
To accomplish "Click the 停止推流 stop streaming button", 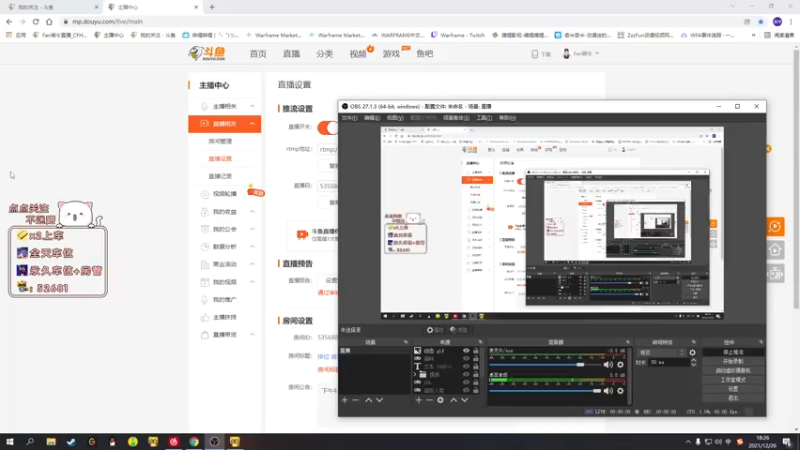I will click(x=733, y=353).
